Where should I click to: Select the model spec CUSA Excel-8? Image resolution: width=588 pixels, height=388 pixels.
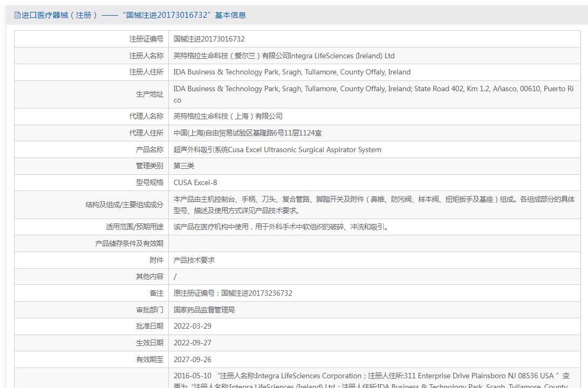click(195, 183)
